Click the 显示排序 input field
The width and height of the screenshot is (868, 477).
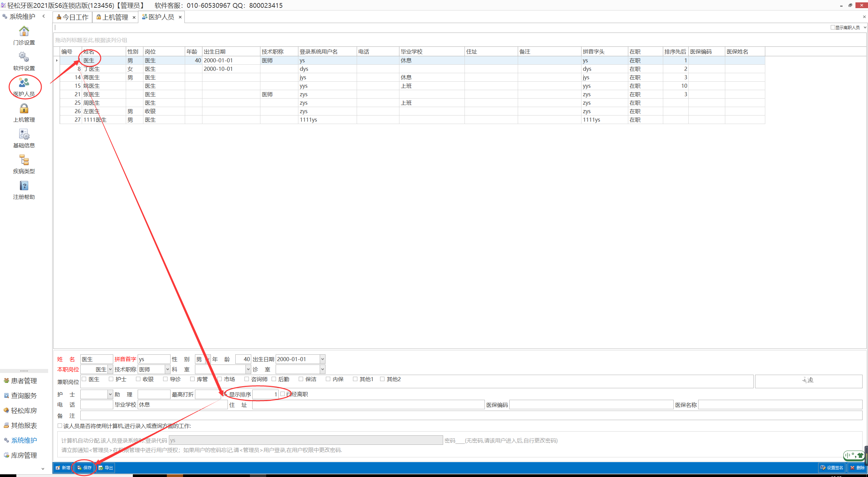[266, 394]
